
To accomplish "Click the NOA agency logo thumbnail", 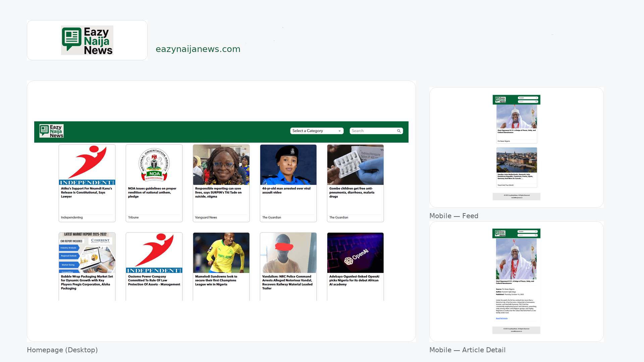I will [x=154, y=165].
